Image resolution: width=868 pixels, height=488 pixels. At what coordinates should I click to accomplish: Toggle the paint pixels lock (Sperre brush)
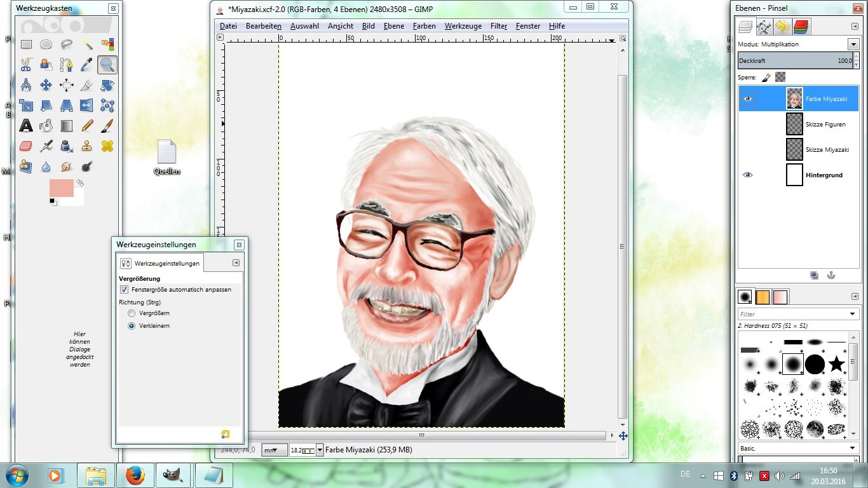[766, 77]
